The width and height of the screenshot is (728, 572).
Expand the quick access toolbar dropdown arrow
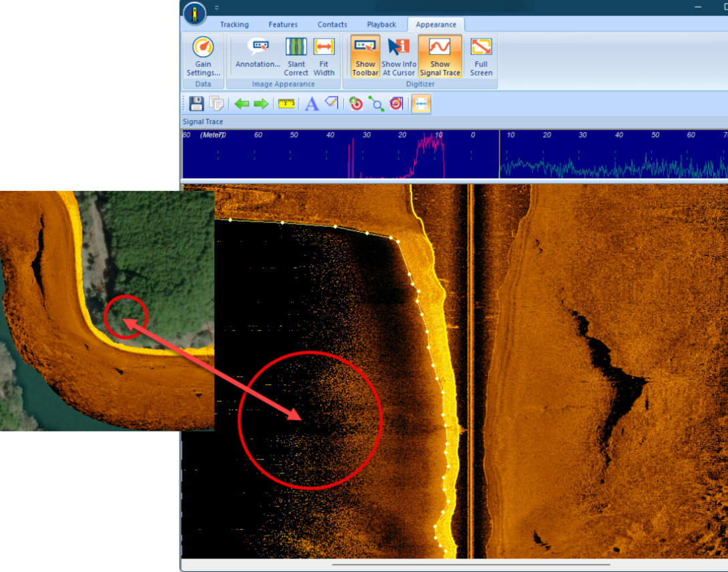click(x=216, y=8)
